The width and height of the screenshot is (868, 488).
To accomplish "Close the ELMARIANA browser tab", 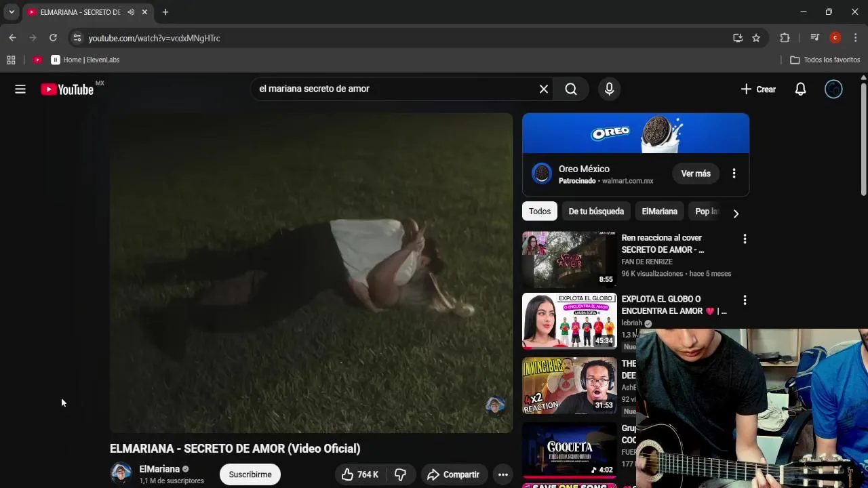I will pyautogui.click(x=144, y=12).
